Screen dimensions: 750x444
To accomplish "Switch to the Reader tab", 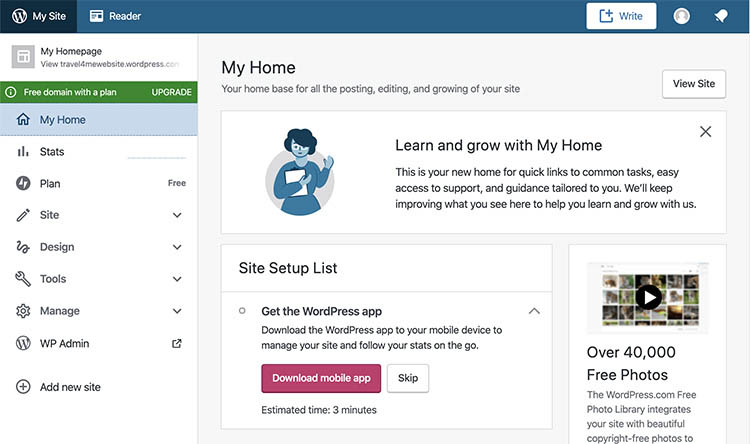I will pos(115,16).
